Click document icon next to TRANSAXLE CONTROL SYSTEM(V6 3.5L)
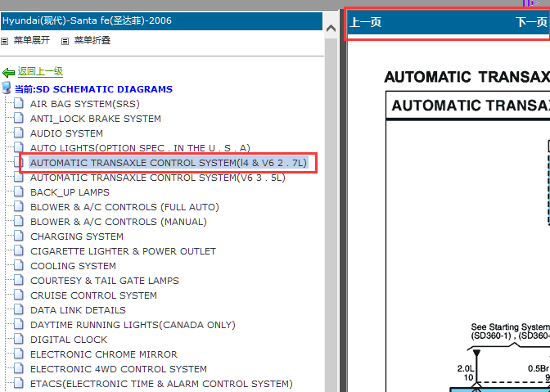 19,177
